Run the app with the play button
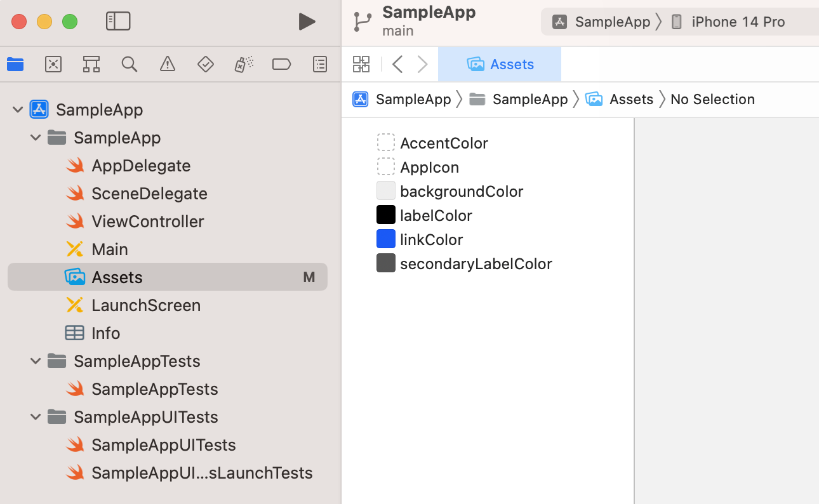The image size is (819, 504). 307,22
